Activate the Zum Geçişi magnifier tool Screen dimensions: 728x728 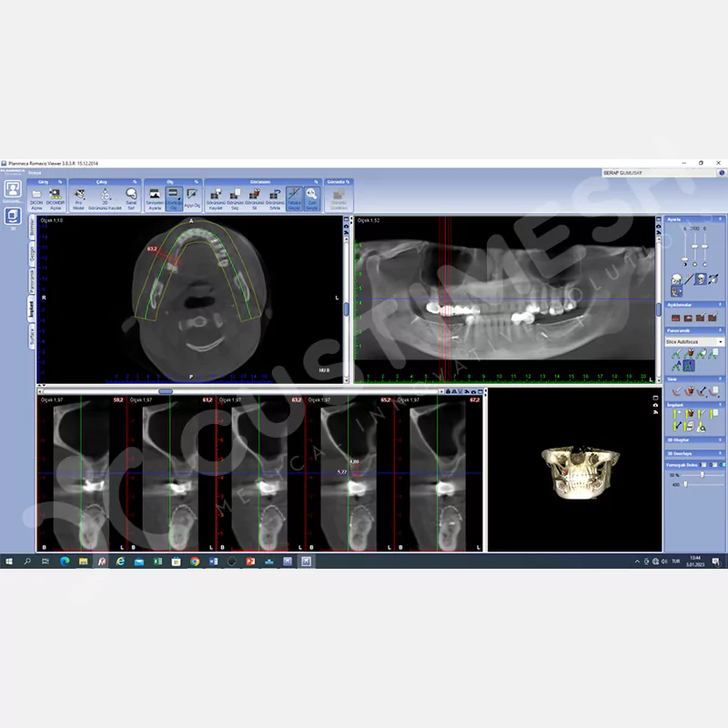coord(312,195)
